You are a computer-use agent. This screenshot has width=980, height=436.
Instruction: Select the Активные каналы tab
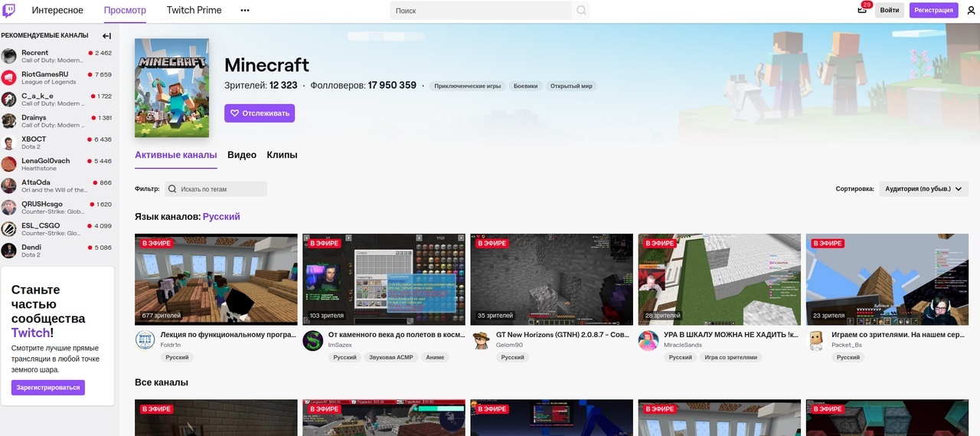[176, 155]
